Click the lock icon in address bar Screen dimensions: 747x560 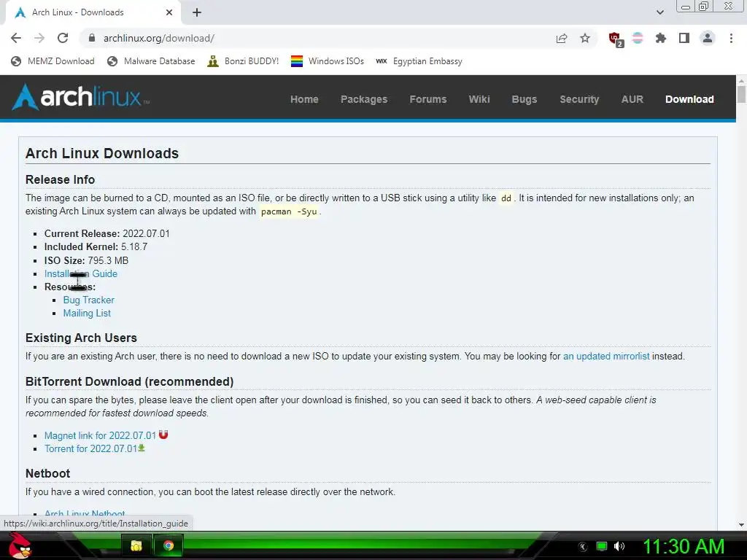(92, 38)
